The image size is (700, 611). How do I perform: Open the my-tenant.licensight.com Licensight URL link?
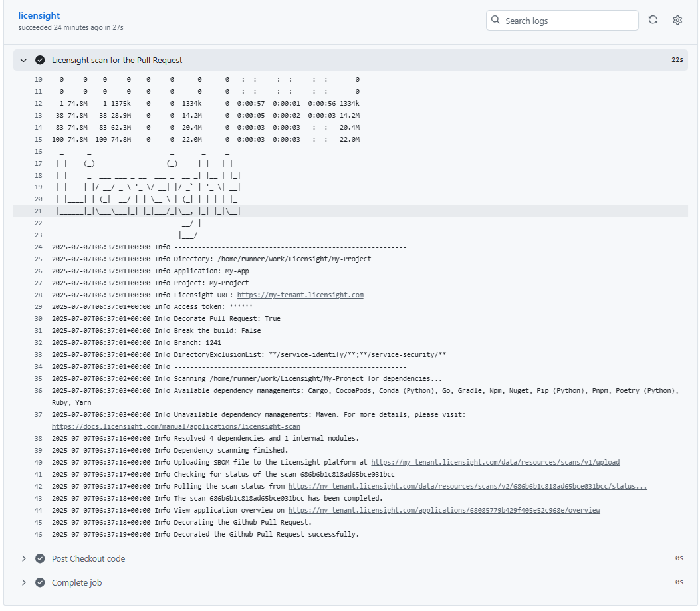300,295
